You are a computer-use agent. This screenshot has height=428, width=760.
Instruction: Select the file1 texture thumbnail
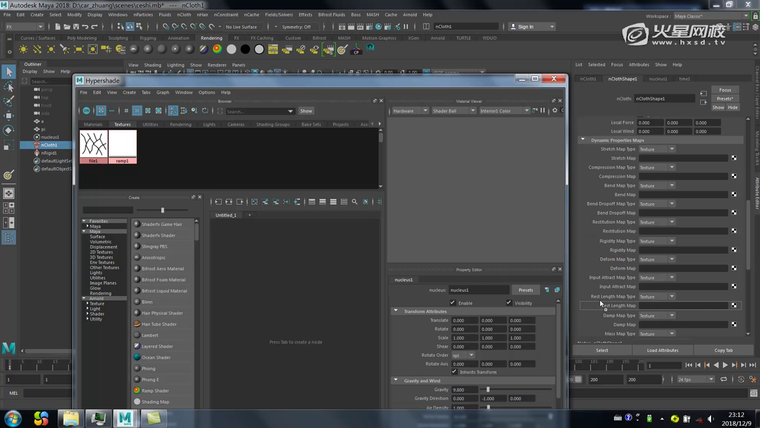pos(93,146)
